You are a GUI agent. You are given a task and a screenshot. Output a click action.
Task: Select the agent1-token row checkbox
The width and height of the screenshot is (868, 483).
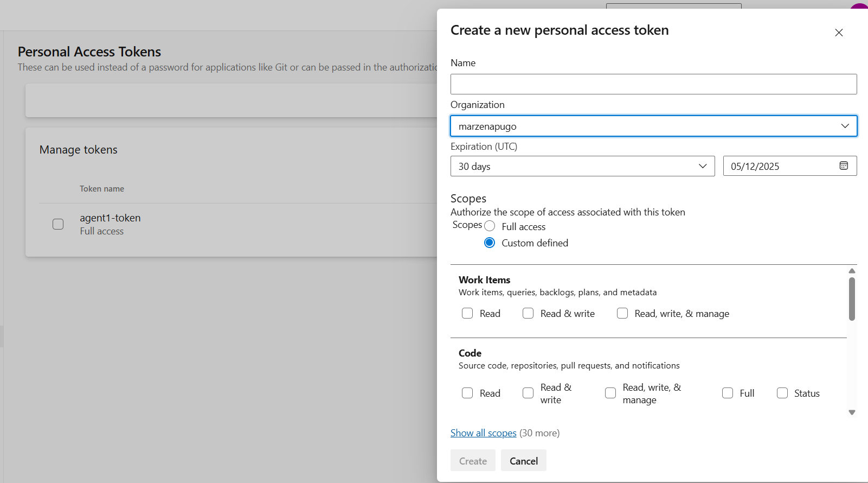click(x=58, y=224)
